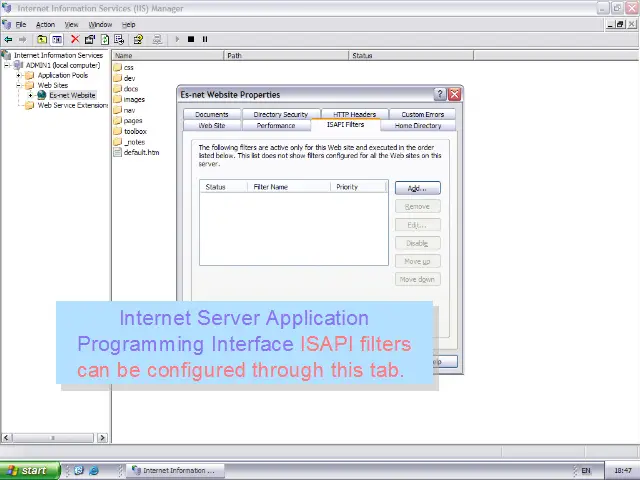Click the Help toolbar icon
Viewport: 640px width, 480px height.
click(x=138, y=39)
